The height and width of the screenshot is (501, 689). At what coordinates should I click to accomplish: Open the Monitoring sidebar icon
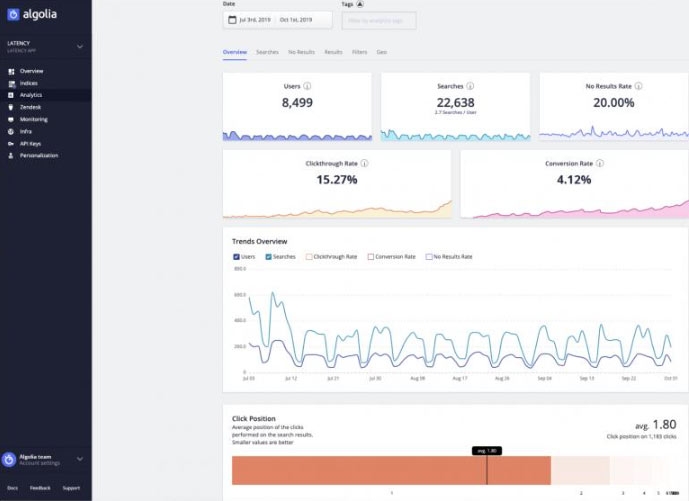tap(11, 120)
